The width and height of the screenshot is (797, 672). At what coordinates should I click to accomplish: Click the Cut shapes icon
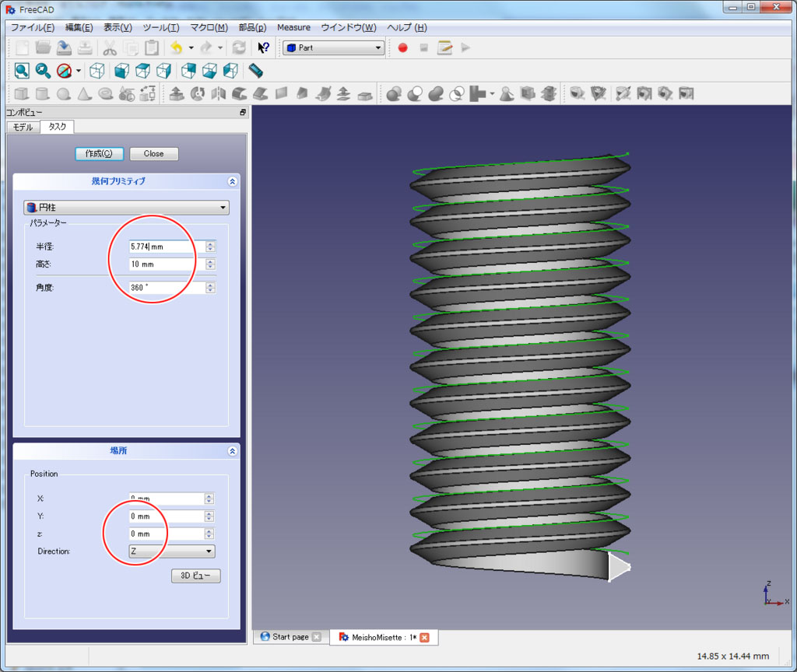pos(415,93)
